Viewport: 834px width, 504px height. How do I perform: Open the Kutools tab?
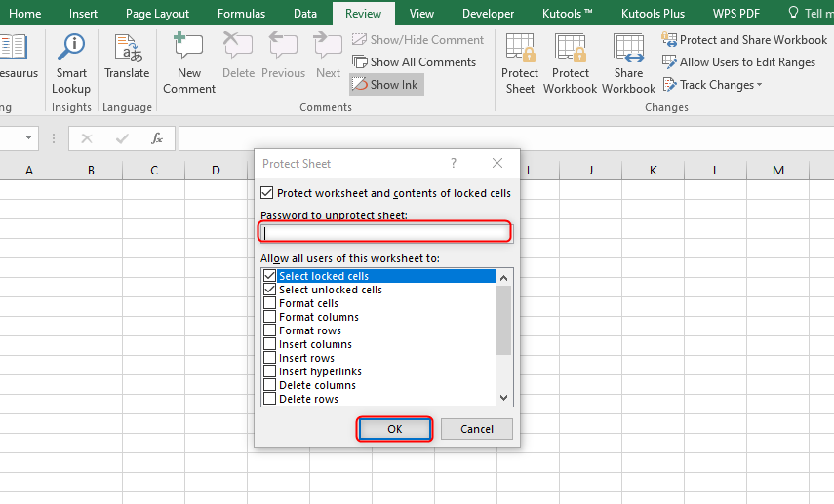click(x=567, y=14)
